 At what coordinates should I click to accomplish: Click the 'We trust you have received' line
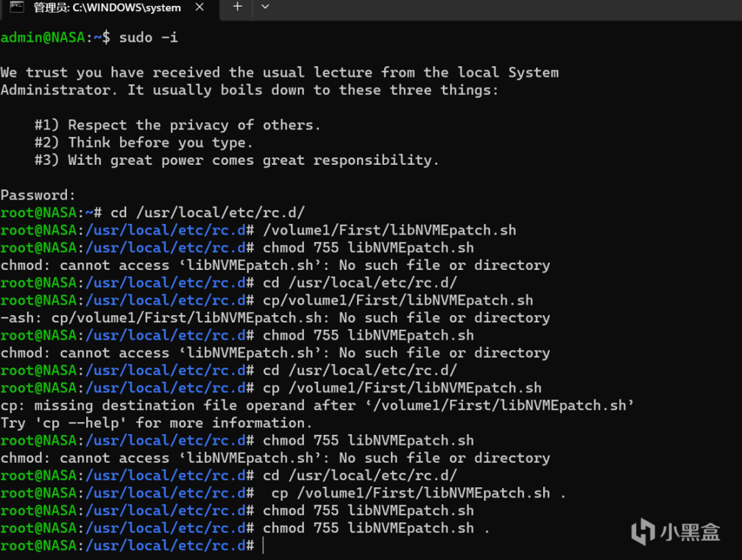279,72
